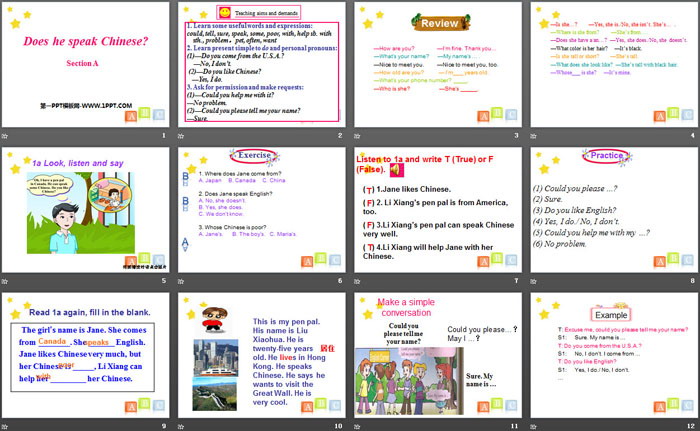Click the animation star icon under slide 10
The width and height of the screenshot is (700, 431).
181,427
